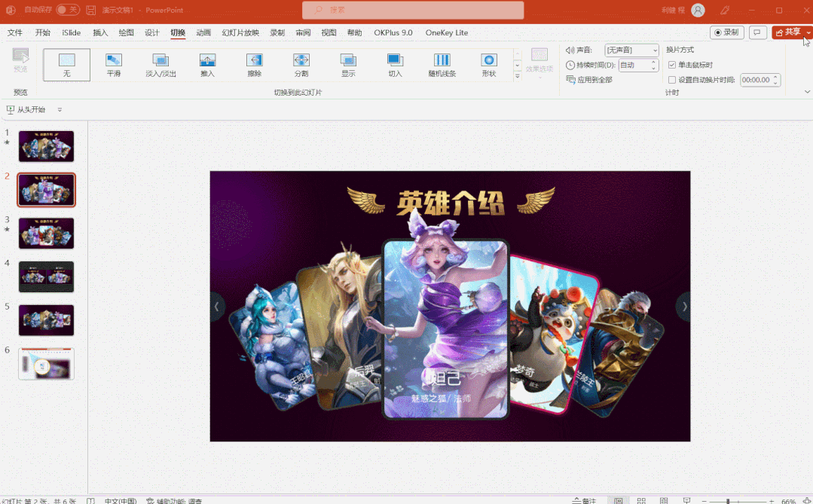
Task: Switch to normal view in status bar
Action: [618, 501]
